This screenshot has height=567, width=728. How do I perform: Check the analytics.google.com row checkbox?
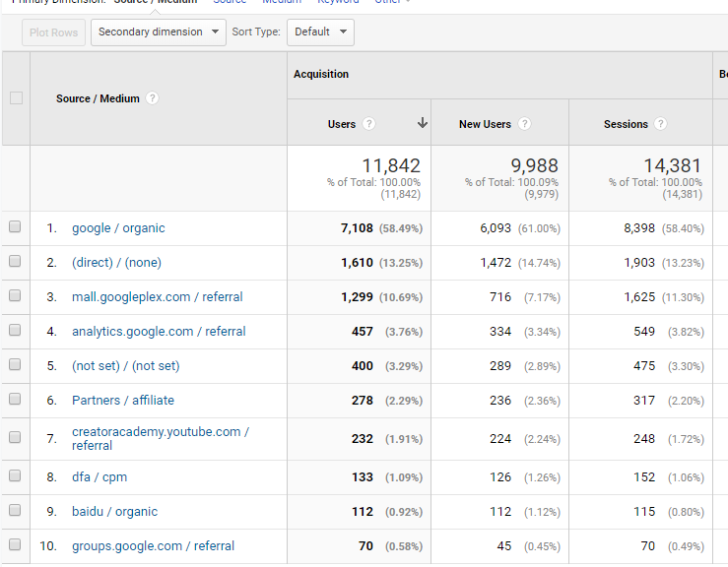click(x=15, y=330)
